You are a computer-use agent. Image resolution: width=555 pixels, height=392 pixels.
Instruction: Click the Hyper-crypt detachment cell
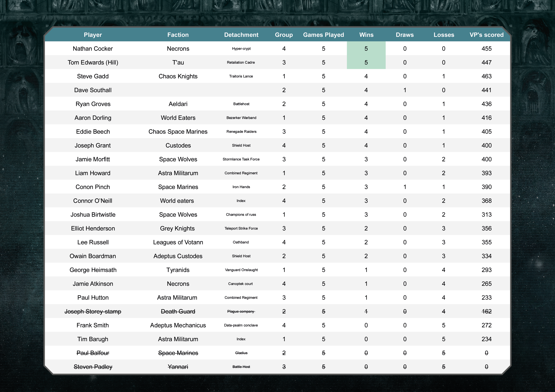click(241, 49)
